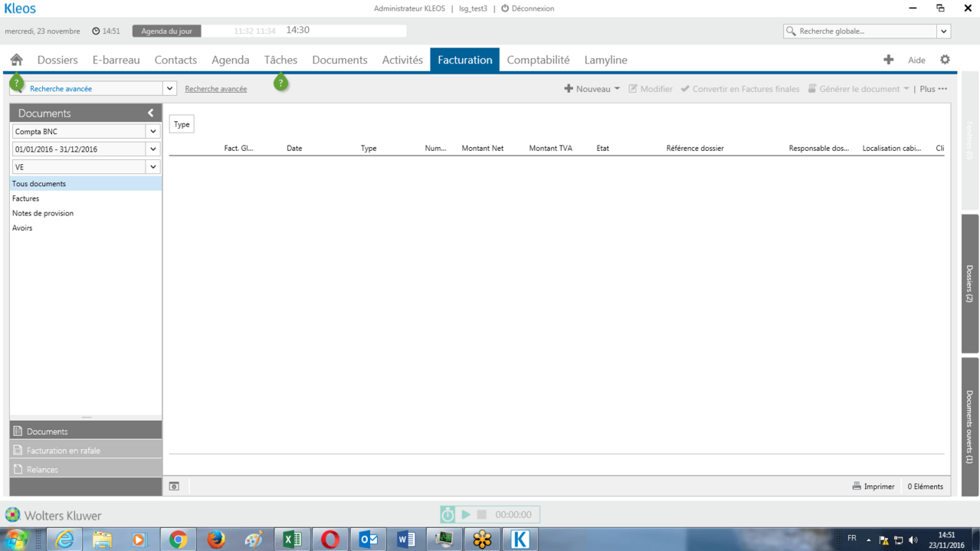Select Factures in the document list

26,198
